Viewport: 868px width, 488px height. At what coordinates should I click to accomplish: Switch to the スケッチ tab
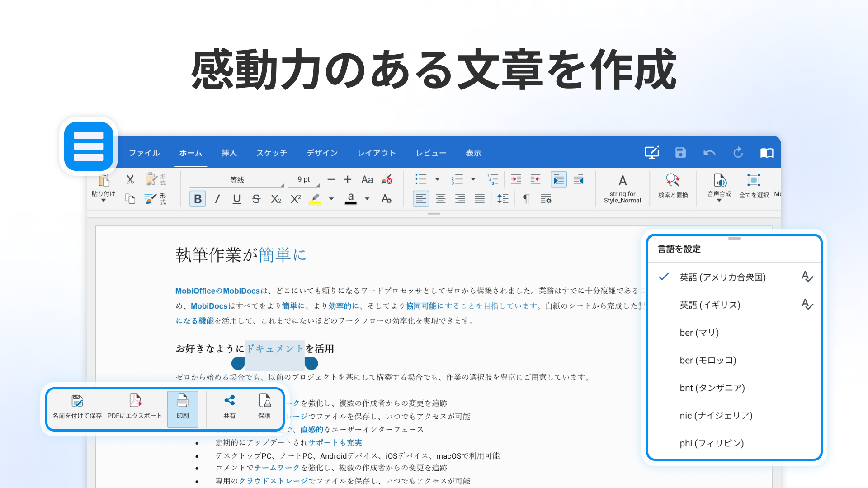coord(272,153)
